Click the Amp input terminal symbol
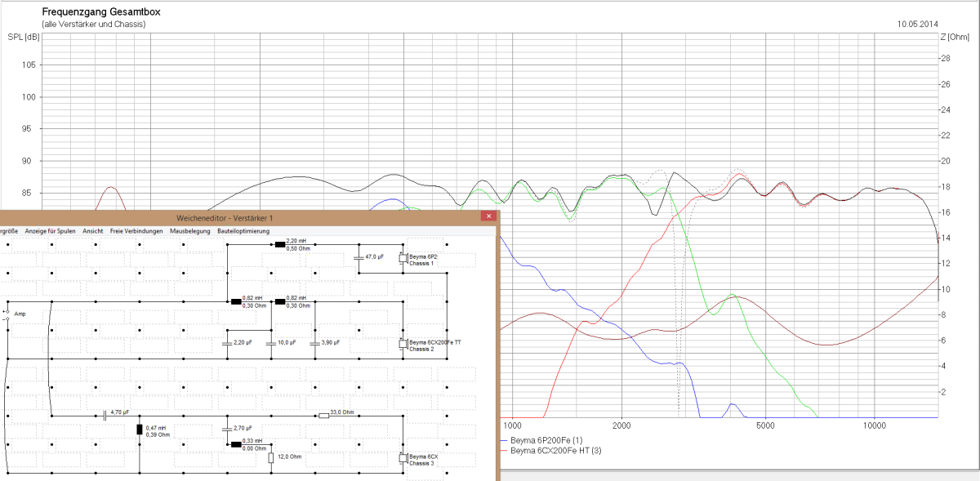980x481 pixels. coord(7,315)
